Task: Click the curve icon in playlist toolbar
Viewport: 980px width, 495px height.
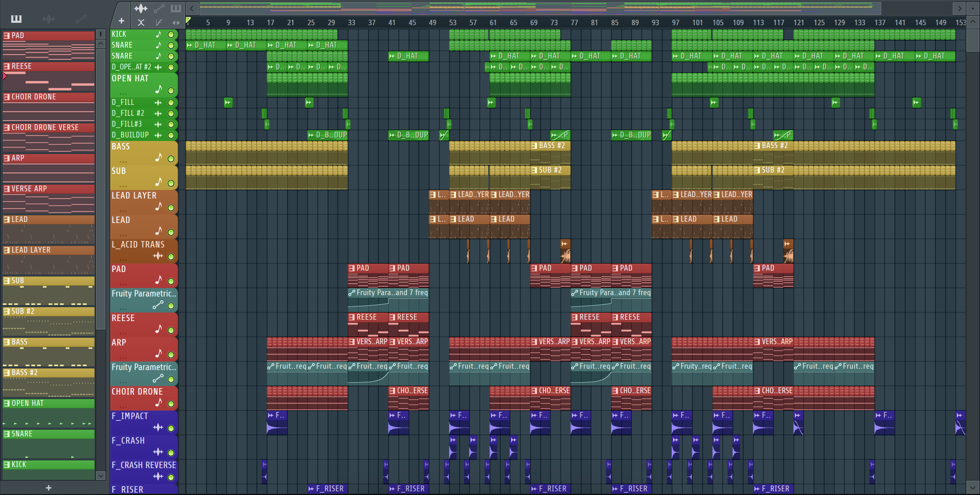Action: tap(159, 22)
